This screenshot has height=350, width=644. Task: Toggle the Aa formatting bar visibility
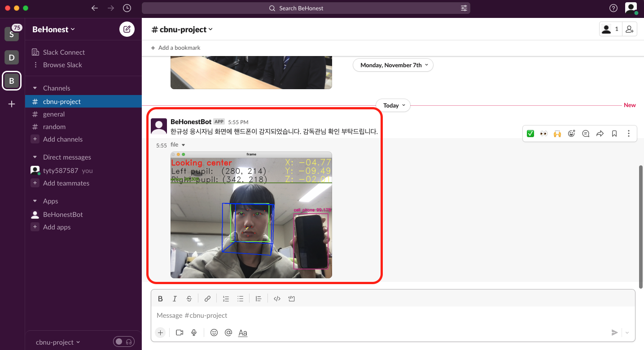coord(243,333)
